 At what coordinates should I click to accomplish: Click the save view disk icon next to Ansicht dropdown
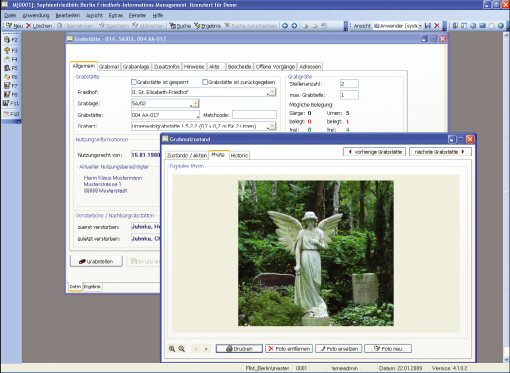tap(428, 26)
